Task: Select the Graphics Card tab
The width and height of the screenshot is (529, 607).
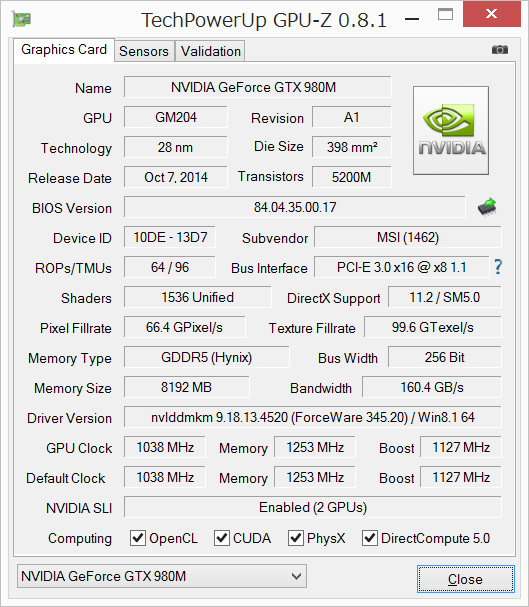Action: point(64,50)
